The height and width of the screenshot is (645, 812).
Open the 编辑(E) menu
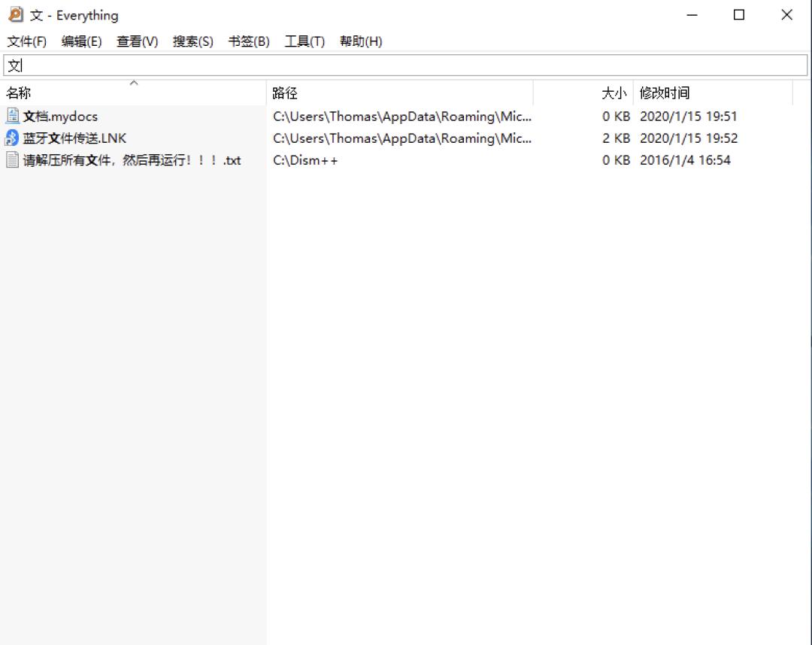click(81, 41)
